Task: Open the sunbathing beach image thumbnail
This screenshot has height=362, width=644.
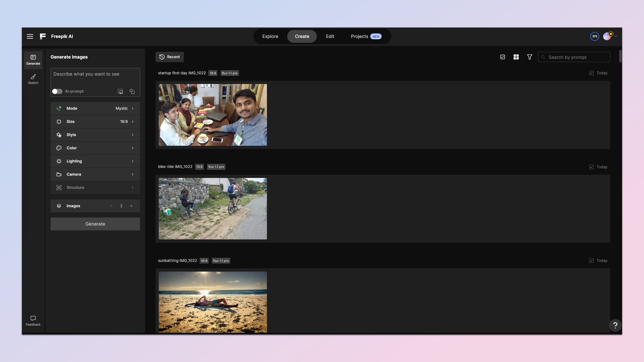Action: [213, 302]
